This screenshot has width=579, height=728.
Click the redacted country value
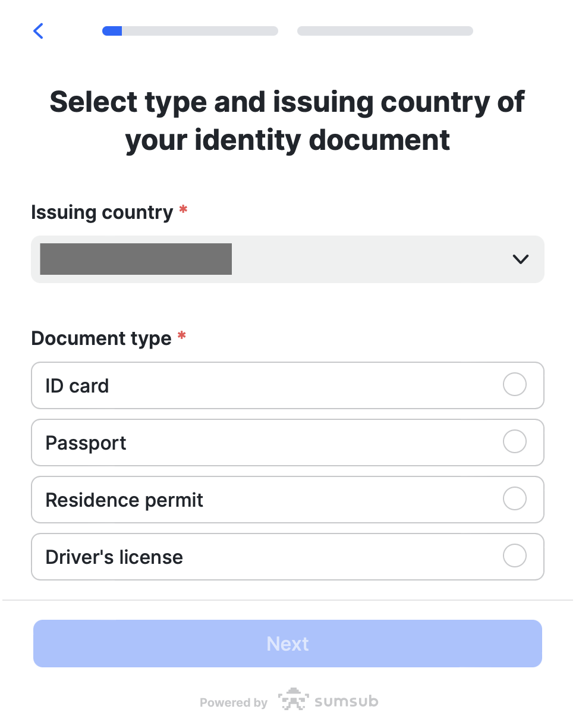point(136,259)
